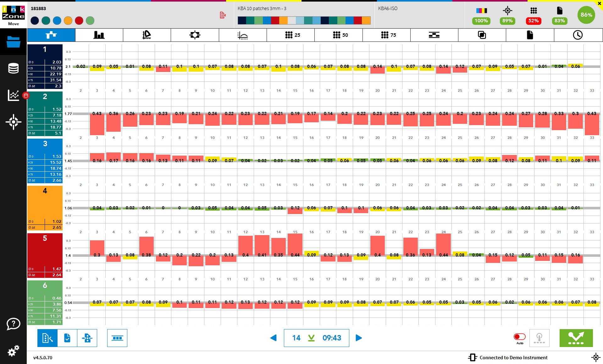
Task: Open the database stack icon in sidebar
Action: tap(13, 68)
